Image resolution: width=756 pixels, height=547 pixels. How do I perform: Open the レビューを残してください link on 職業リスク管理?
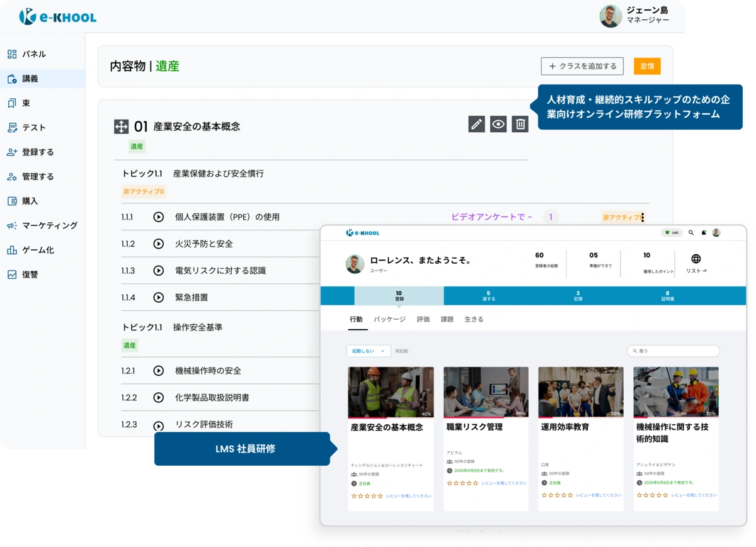[x=504, y=483]
